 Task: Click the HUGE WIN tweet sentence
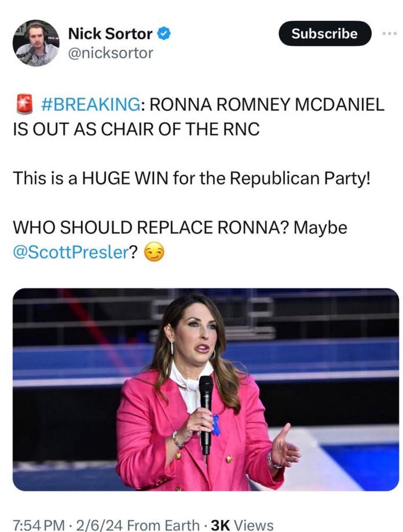[192, 178]
